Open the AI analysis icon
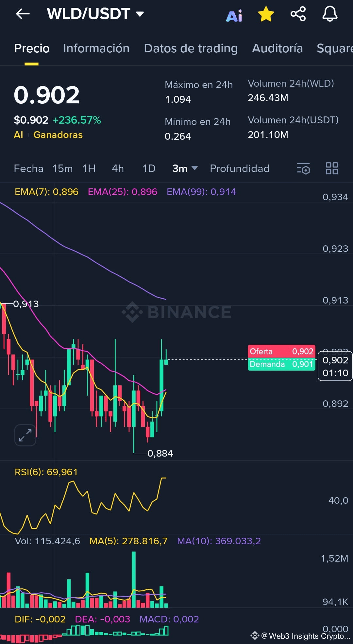The image size is (353, 644). click(234, 15)
